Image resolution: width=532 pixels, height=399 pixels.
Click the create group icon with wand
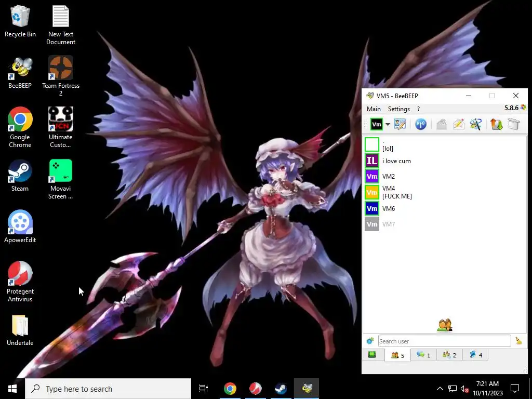[476, 125]
